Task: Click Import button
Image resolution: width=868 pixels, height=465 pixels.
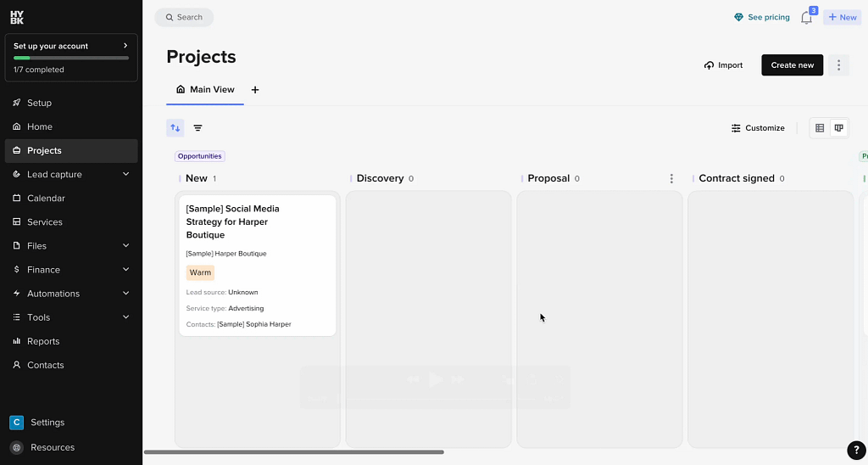Action: 724,64
